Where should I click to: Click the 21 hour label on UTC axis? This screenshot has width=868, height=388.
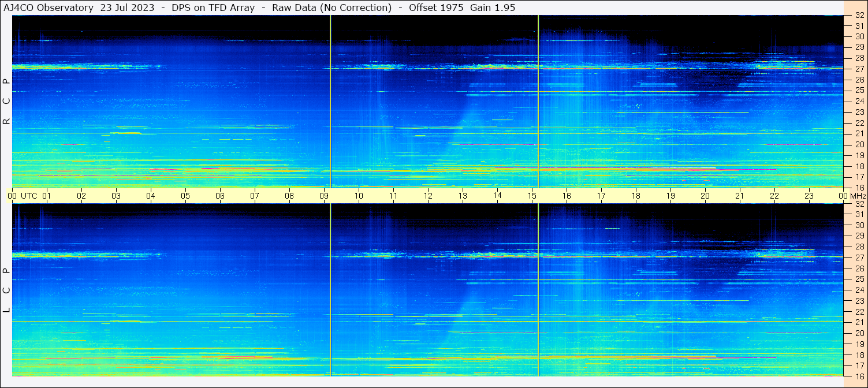pos(740,196)
